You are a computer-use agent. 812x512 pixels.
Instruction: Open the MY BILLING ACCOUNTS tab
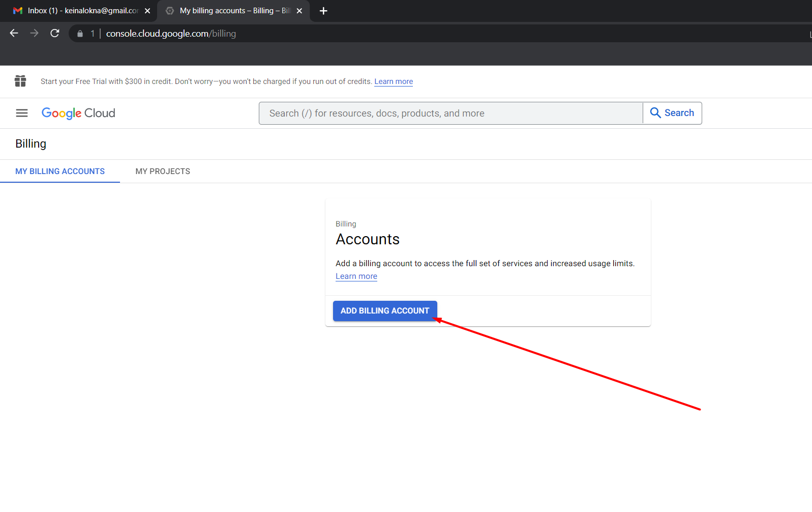[60, 172]
